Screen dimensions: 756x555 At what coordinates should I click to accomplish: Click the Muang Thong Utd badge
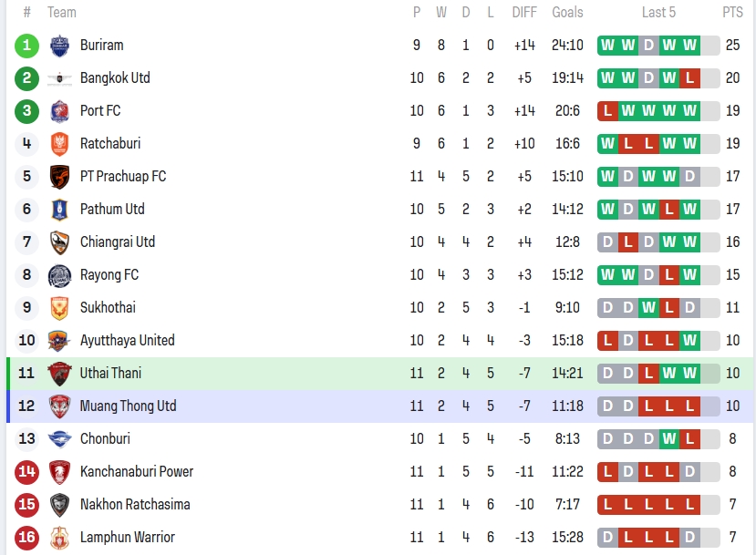(60, 406)
